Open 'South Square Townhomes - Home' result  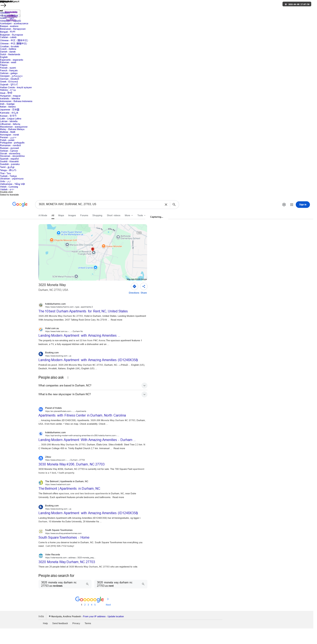pos(64,537)
